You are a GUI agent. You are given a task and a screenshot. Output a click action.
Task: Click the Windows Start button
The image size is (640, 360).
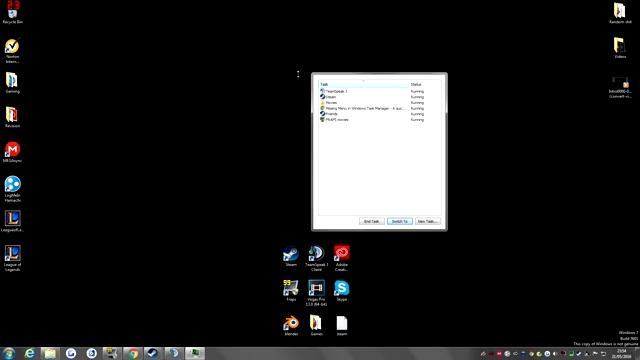pyautogui.click(x=9, y=353)
